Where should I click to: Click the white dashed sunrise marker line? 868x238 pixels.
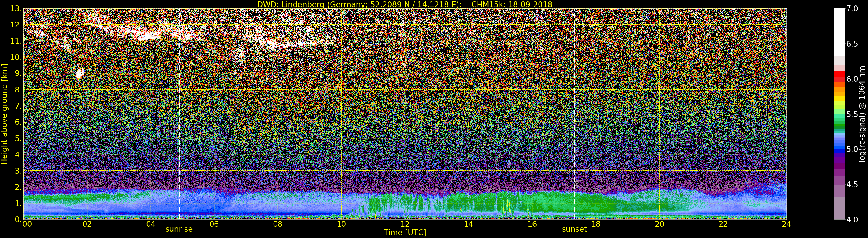pos(179,114)
